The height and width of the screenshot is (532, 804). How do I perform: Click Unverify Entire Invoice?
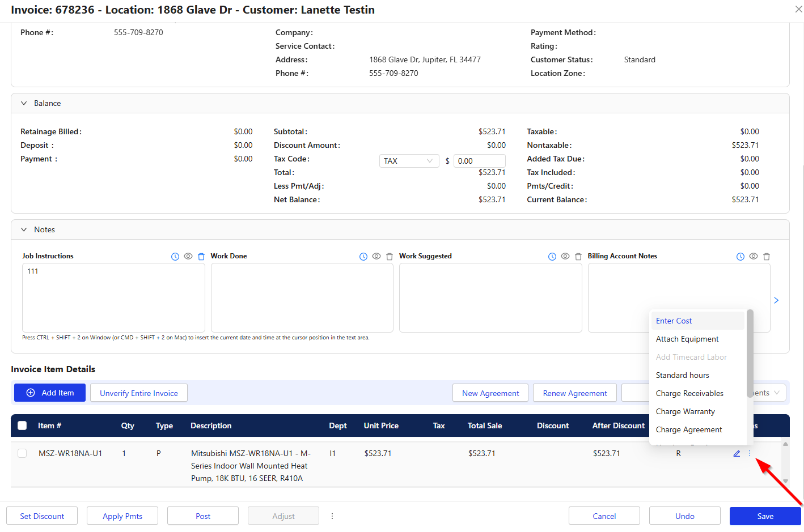click(139, 393)
